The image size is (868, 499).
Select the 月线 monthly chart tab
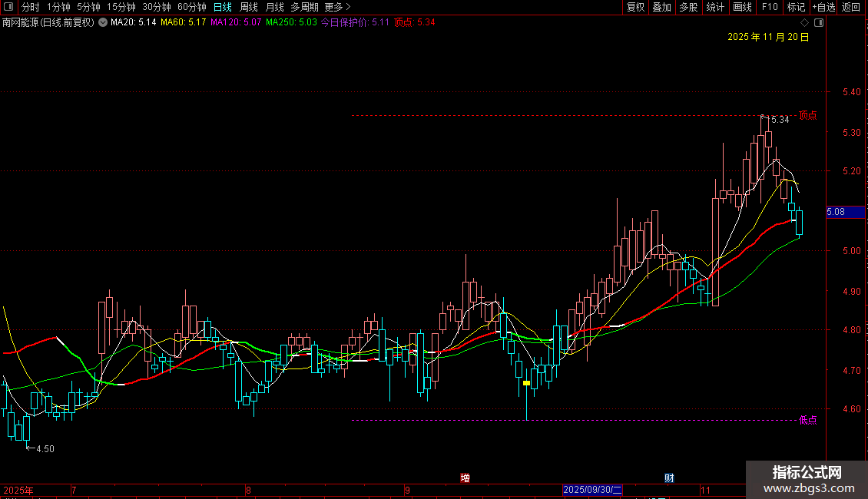click(274, 7)
